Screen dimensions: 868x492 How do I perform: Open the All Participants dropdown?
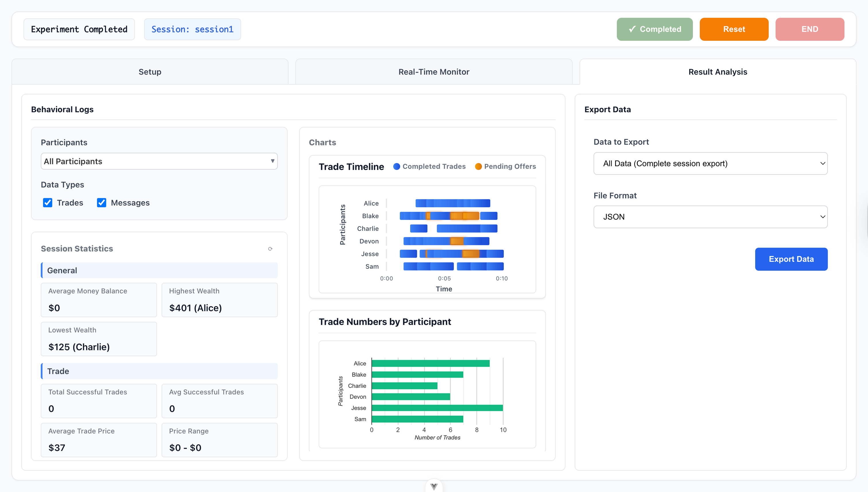tap(159, 161)
